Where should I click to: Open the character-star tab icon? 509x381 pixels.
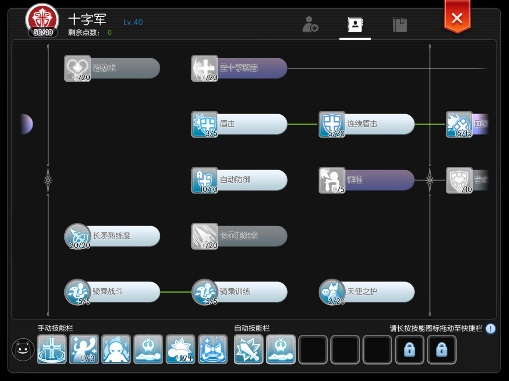(310, 24)
